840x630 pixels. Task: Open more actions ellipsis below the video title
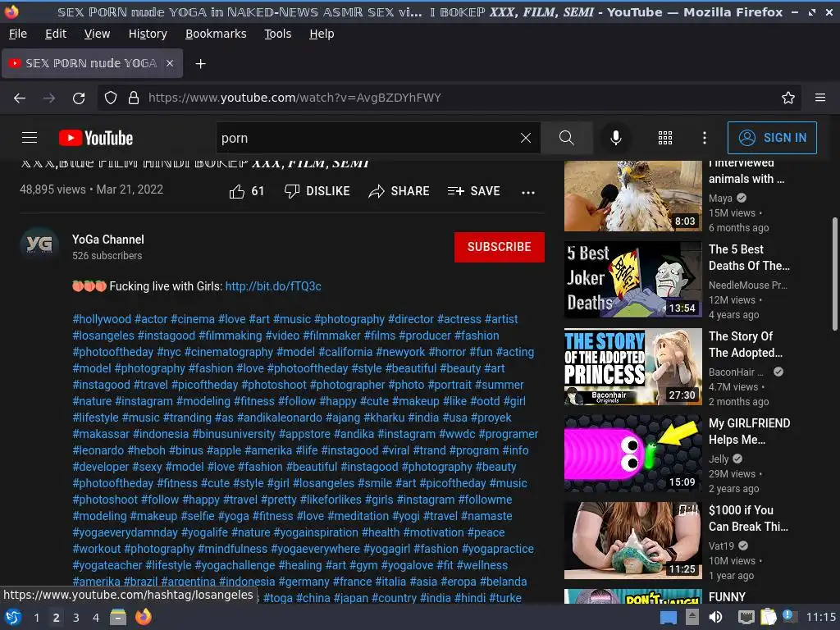coord(528,192)
